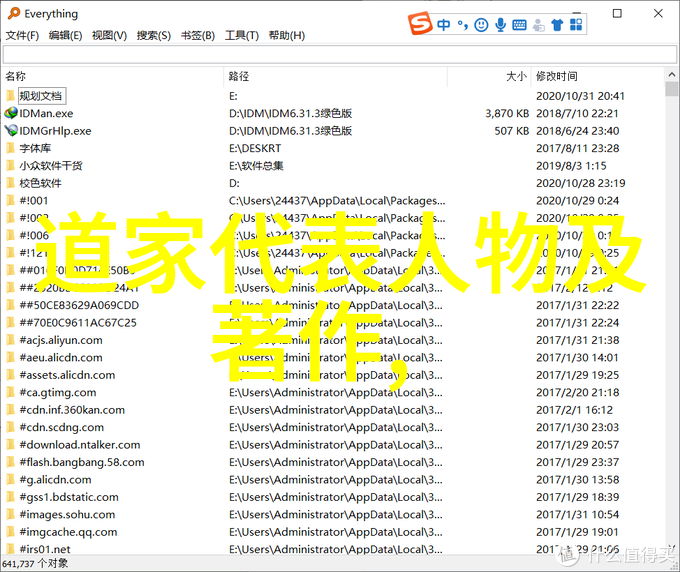Click the IDMGrHlp.exe file icon
Viewport: 680px width, 572px height.
(x=11, y=131)
